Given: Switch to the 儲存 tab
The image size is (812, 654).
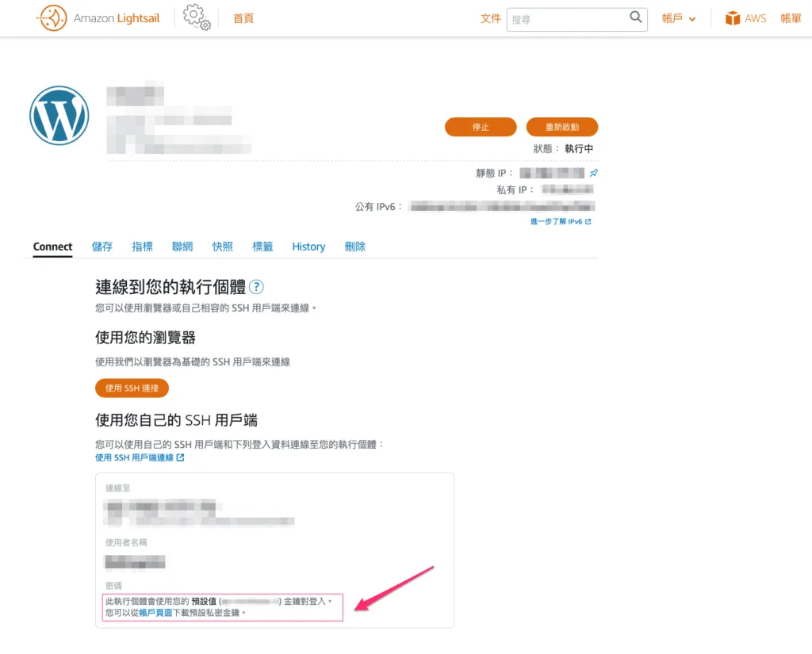Looking at the screenshot, I should (102, 247).
